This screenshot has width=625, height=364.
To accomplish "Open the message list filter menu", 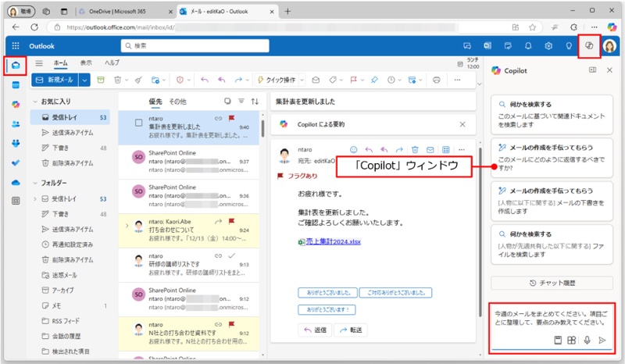I will 241,102.
